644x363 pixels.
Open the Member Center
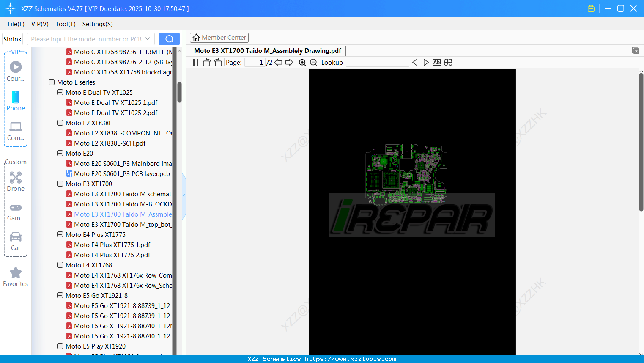[219, 38]
